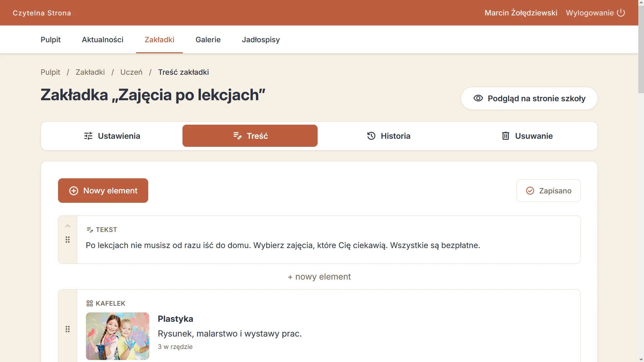Click user name Marcin Żołędziewski
This screenshot has height=362, width=644.
tap(521, 13)
